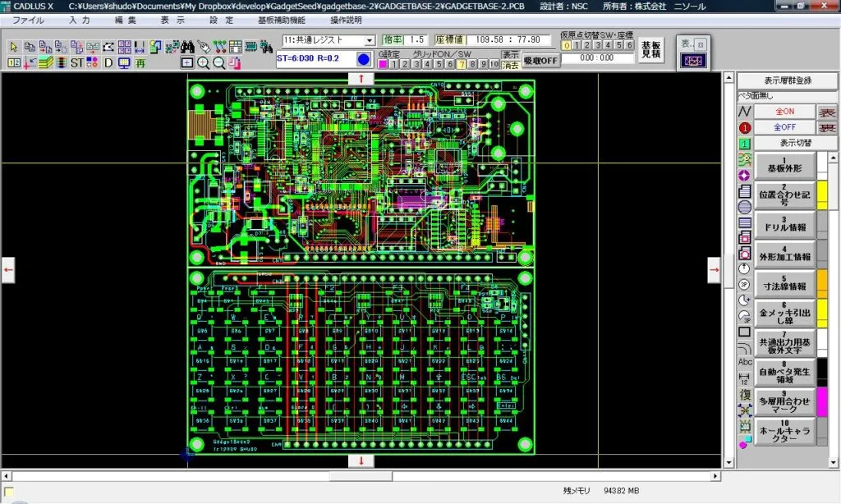Click the magenta G設定 color swatch
Screen dimensions: 841x504
(383, 64)
